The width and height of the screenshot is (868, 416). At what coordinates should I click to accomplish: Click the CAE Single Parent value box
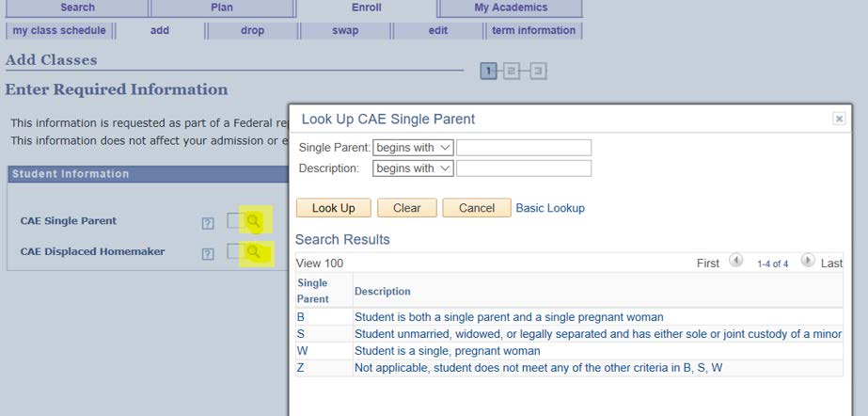[x=234, y=221]
